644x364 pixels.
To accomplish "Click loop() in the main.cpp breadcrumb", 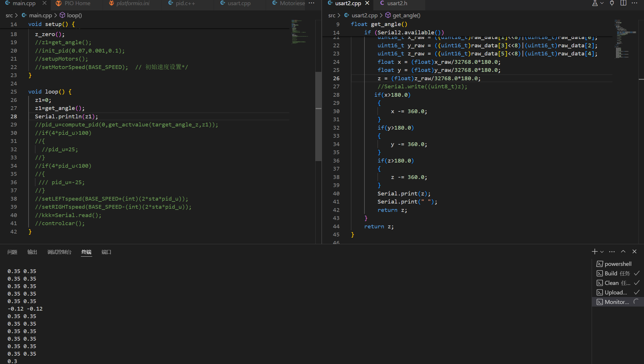I will (x=74, y=16).
